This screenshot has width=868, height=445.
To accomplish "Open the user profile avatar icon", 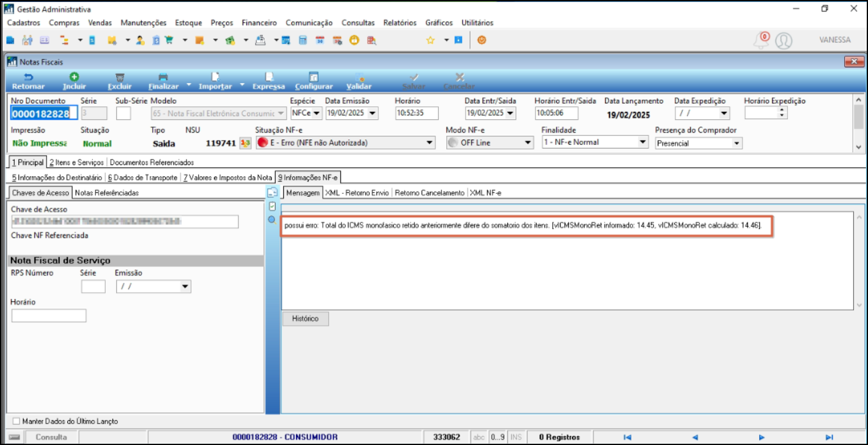I will point(784,40).
